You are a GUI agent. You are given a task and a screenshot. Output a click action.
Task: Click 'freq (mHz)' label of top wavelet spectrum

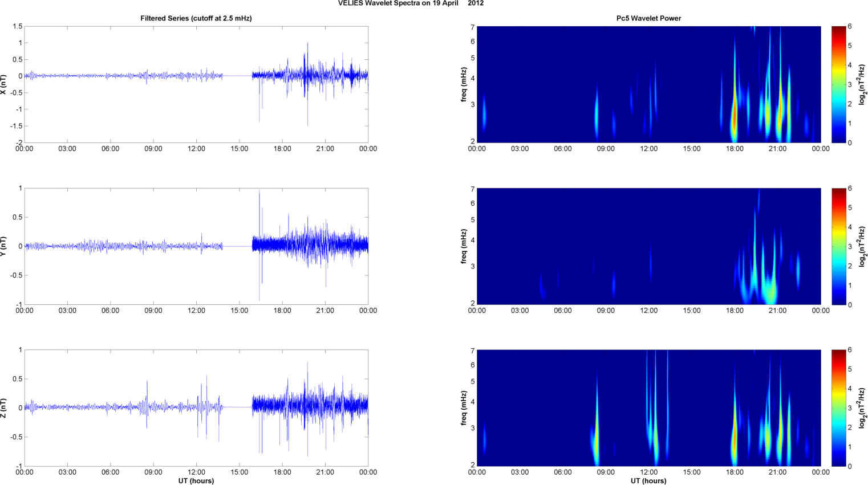coord(464,84)
